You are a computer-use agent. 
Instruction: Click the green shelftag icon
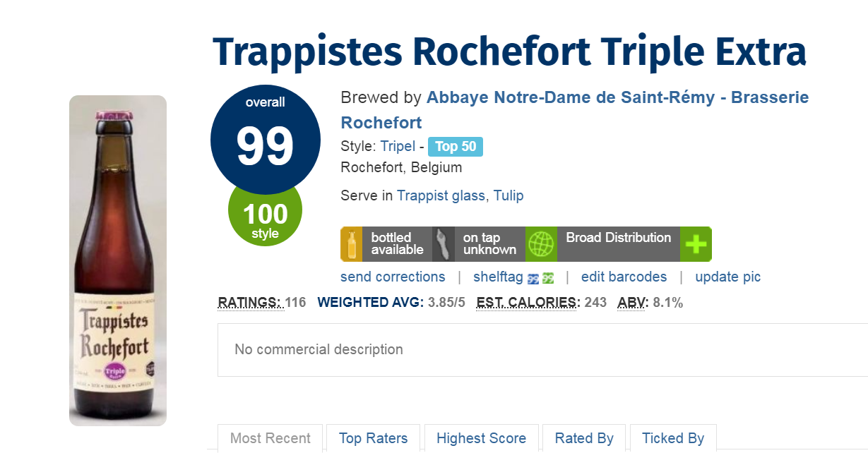(547, 278)
